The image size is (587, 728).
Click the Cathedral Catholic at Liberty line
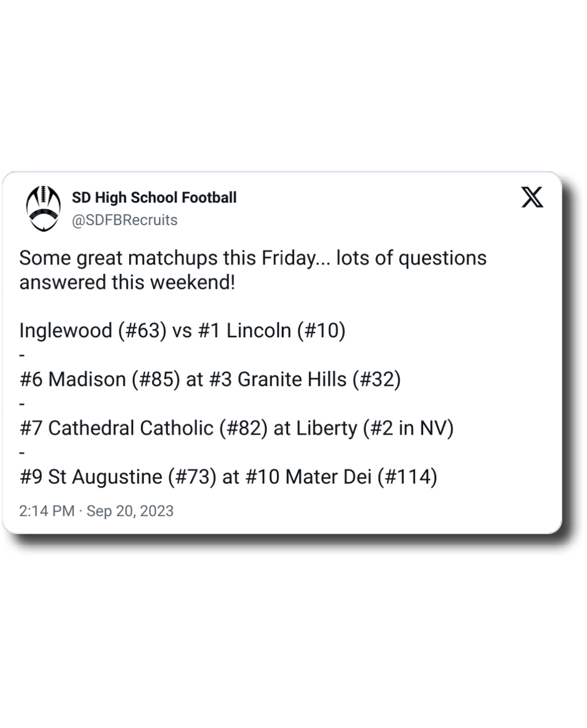coord(236,428)
